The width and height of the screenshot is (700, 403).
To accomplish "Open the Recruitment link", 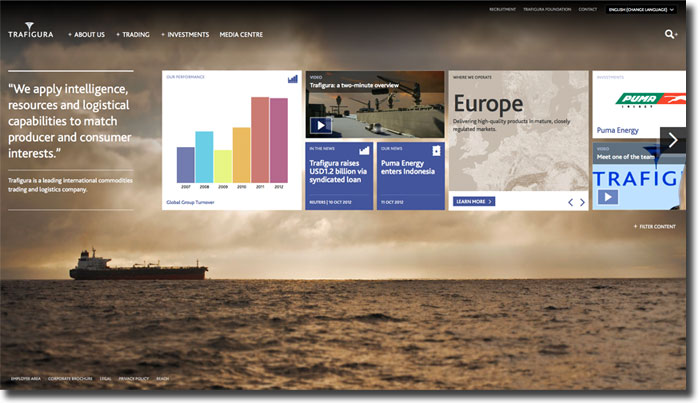I will (502, 9).
